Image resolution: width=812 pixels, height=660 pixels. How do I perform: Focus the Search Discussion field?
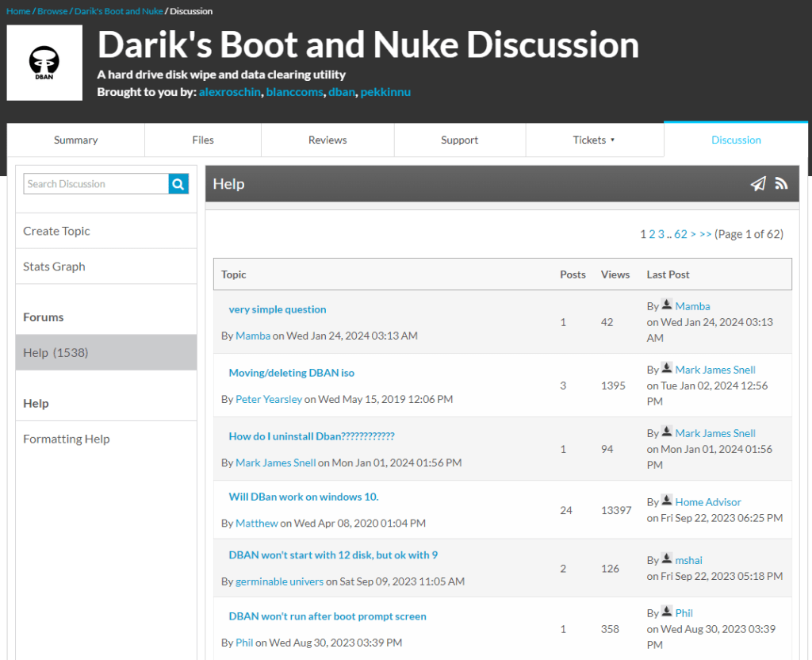click(x=96, y=184)
